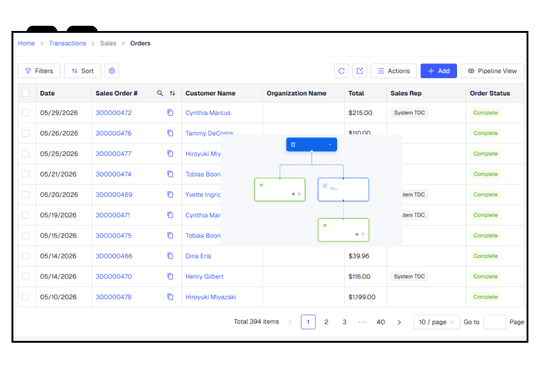Click the Add button

tap(438, 71)
